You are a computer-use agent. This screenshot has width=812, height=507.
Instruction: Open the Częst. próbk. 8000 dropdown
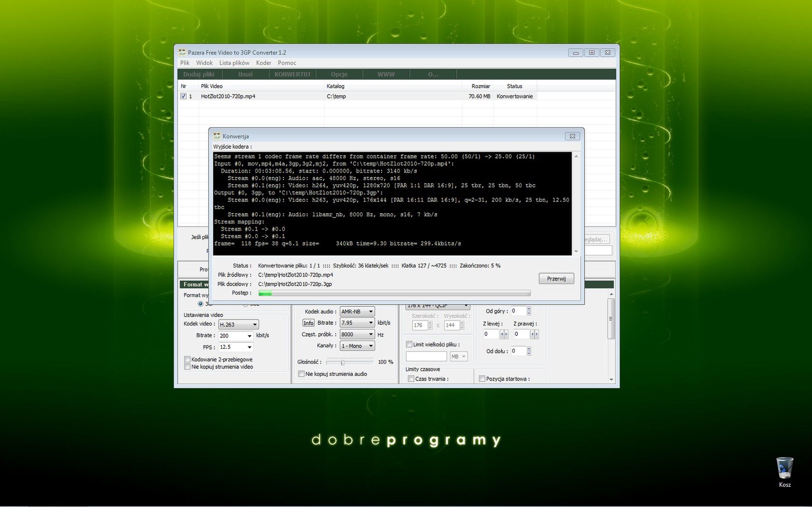357,334
